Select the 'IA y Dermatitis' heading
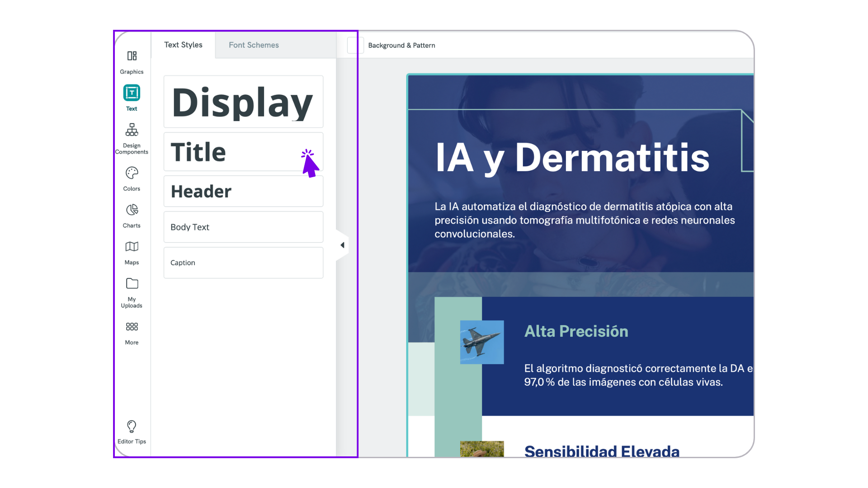Viewport: 868px width, 488px height. pyautogui.click(x=572, y=158)
